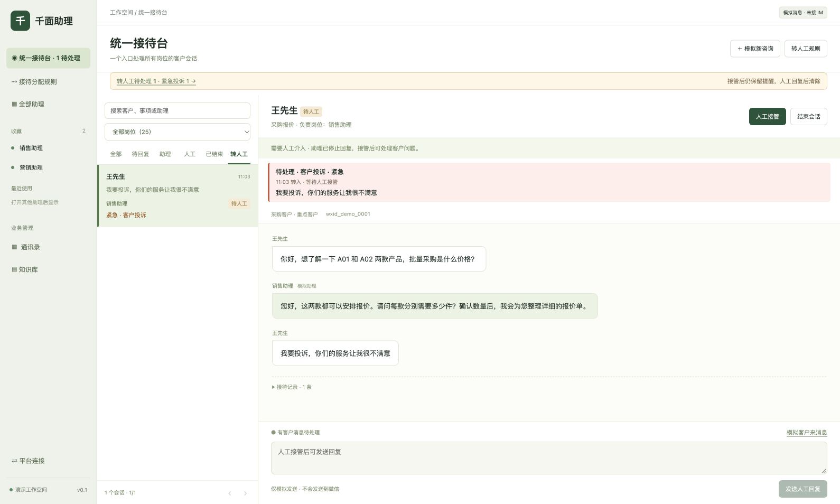This screenshot has height=504, width=840.
Task: Follow the 转人工待处理 banner link
Action: coord(156,81)
